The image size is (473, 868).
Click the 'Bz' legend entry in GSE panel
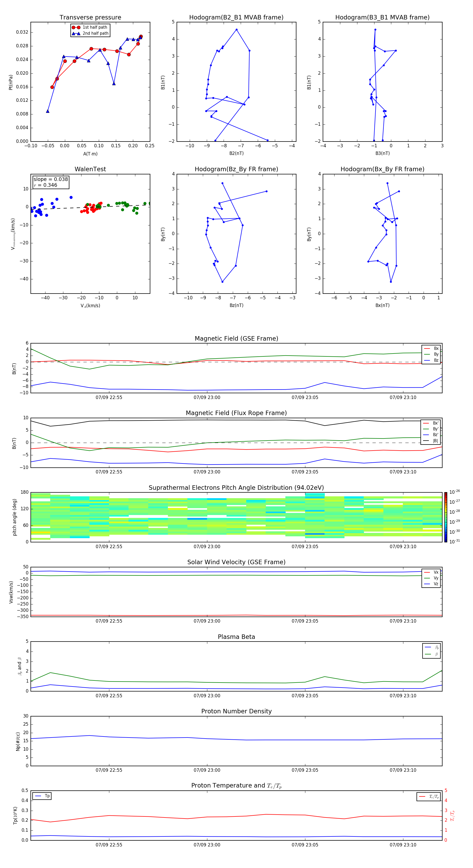(x=431, y=360)
